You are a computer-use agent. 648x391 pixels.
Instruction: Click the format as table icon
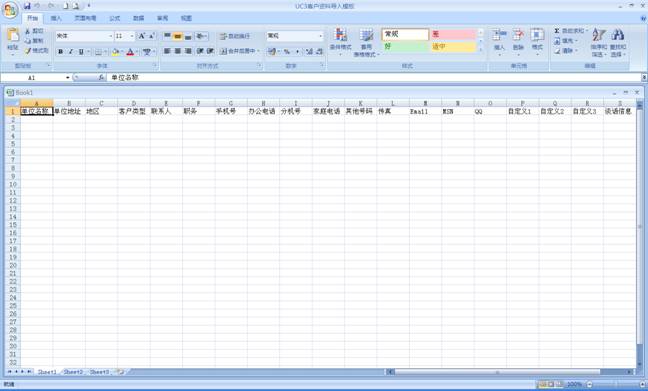tap(366, 36)
